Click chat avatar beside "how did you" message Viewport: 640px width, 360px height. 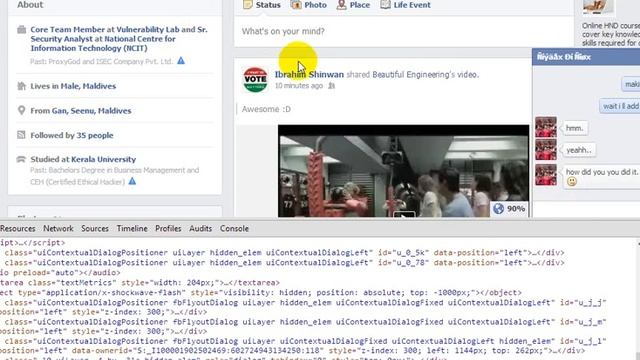click(546, 175)
